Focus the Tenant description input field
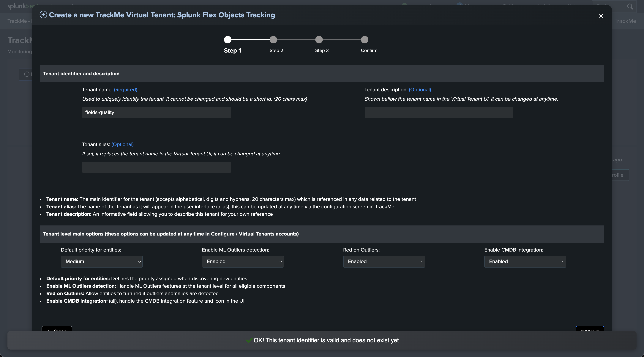 pos(438,113)
